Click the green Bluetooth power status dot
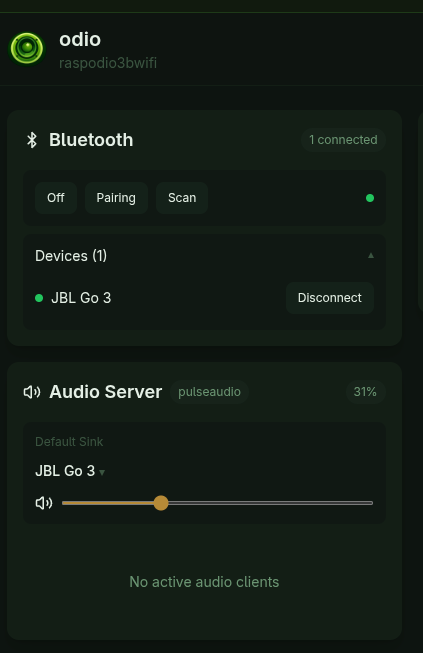 pyautogui.click(x=370, y=198)
